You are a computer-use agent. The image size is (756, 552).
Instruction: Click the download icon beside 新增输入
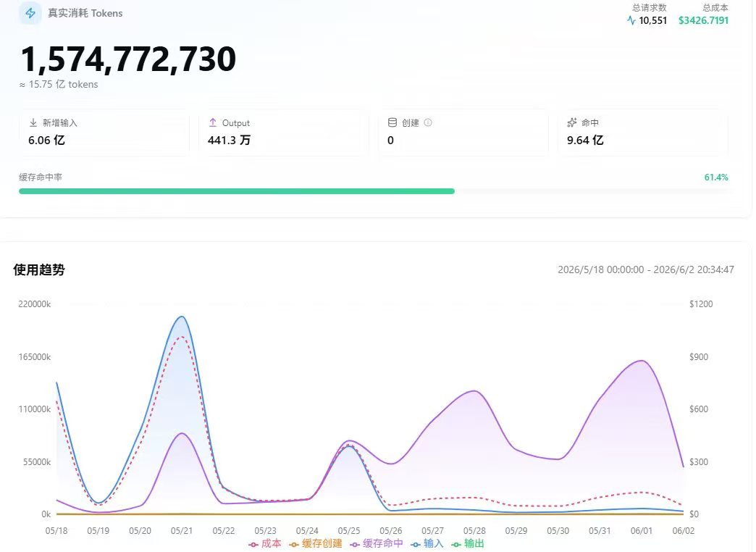point(33,122)
